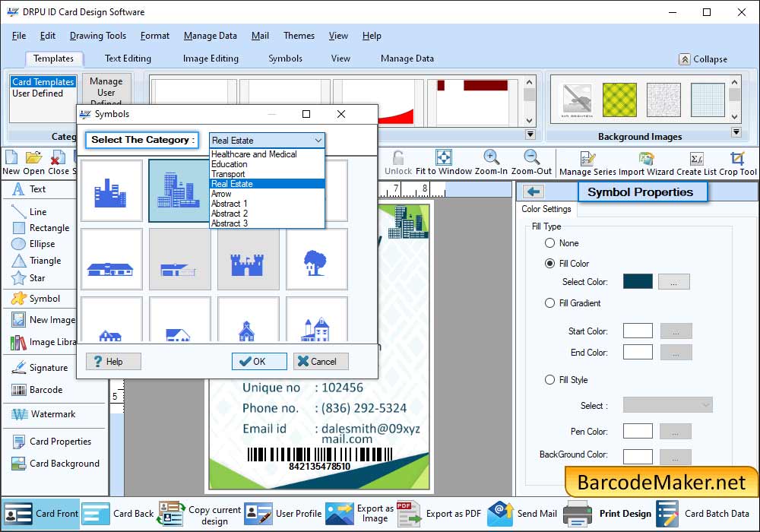Choose the None fill type
The image size is (760, 532).
(549, 243)
